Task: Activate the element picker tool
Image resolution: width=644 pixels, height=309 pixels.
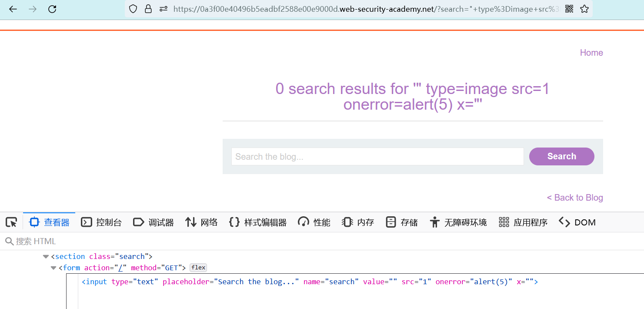Action: coord(11,222)
